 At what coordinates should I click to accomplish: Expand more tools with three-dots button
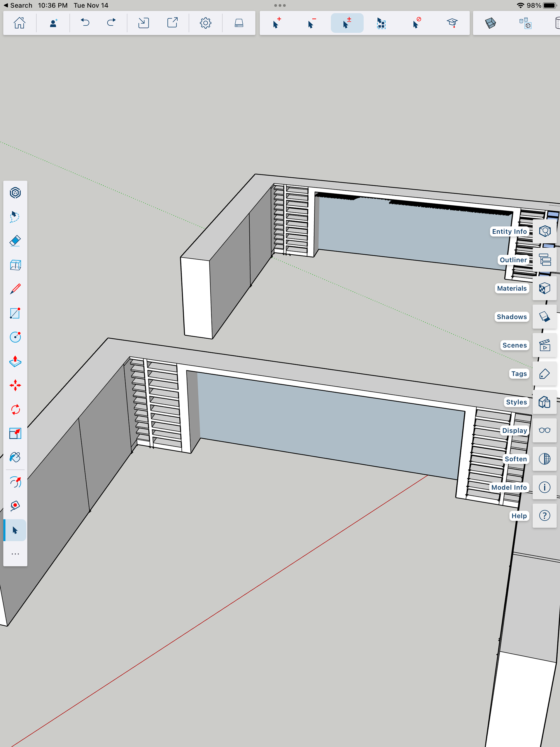(x=15, y=554)
